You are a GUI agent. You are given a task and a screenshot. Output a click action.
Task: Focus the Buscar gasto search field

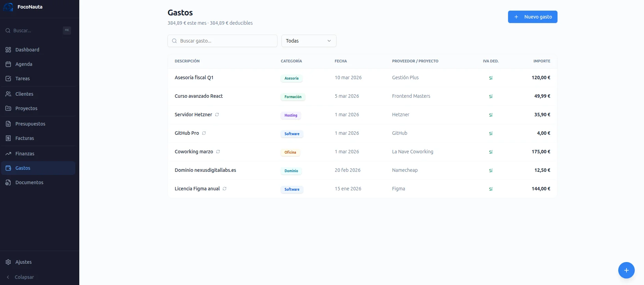(x=227, y=41)
